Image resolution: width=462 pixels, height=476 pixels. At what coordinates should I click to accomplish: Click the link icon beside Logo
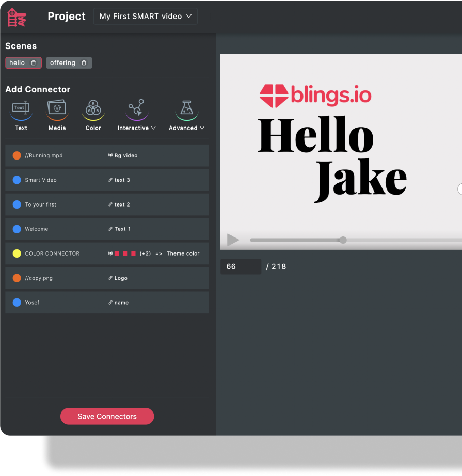tap(110, 278)
